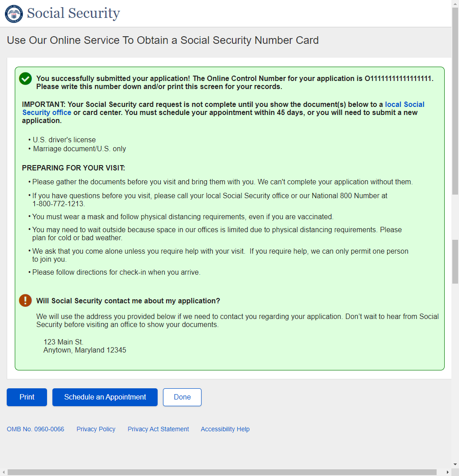Open the OMB No. 0960-0066 link

tap(35, 429)
